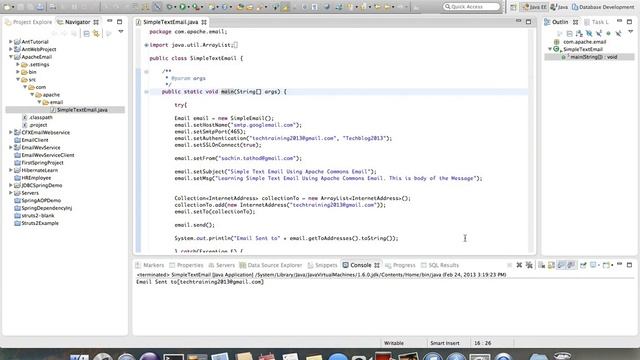Screen dimensions: 640x360
Task: Click Remove Launch X icon in the Console toolbar
Action: click(519, 265)
